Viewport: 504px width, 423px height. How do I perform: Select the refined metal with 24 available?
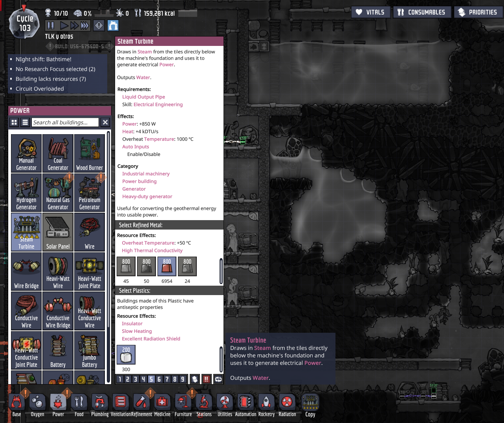[187, 267]
